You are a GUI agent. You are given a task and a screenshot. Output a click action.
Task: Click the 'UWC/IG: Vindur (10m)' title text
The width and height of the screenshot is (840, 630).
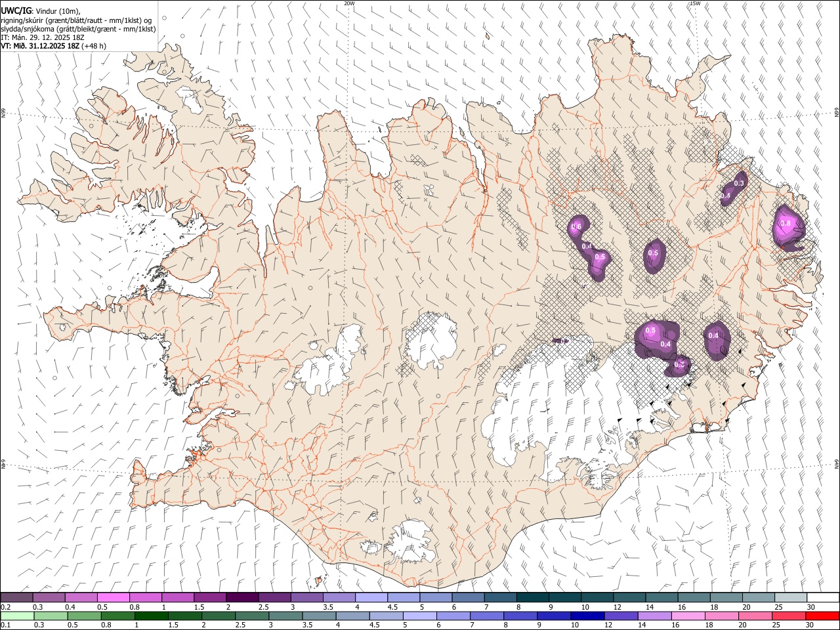41,10
